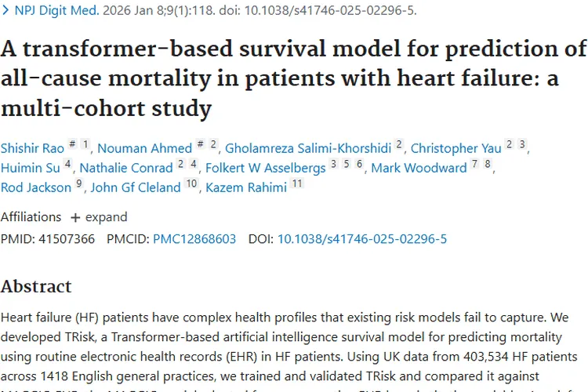Select author Christopher Yau
Screen dimensions: 588x392
point(456,148)
